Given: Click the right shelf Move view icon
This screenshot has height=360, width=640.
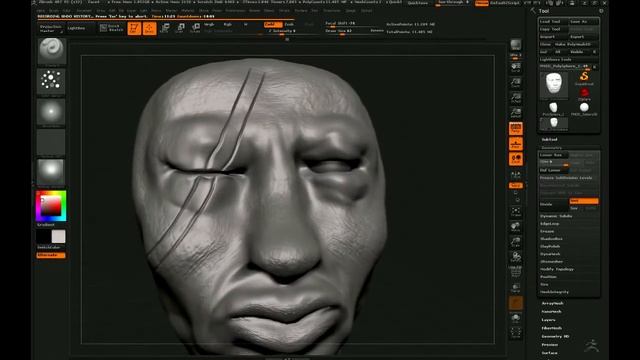Looking at the screenshot, I should [516, 227].
